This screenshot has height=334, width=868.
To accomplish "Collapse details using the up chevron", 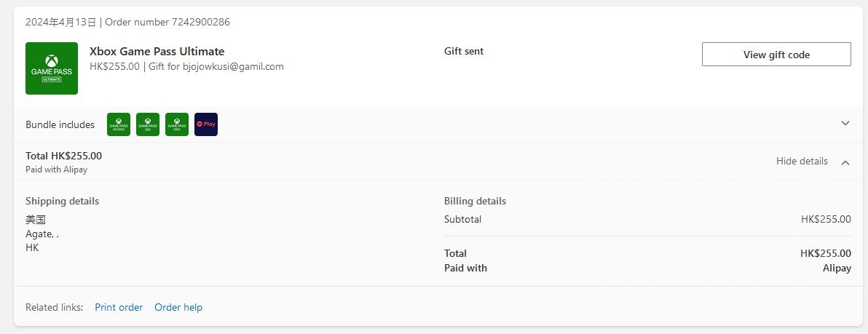I will pos(845,162).
